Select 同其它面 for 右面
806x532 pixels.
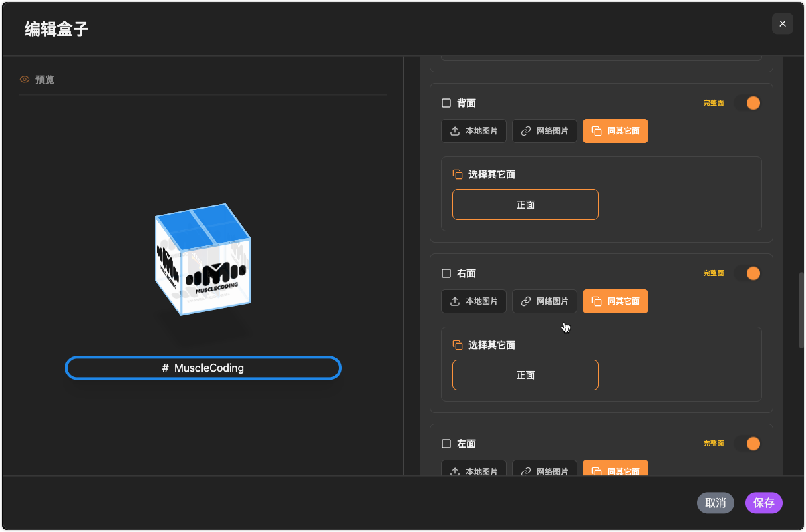click(616, 301)
